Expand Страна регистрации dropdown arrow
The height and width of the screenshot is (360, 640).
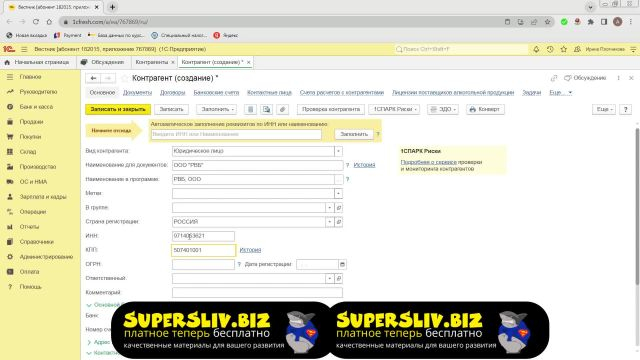click(x=329, y=222)
